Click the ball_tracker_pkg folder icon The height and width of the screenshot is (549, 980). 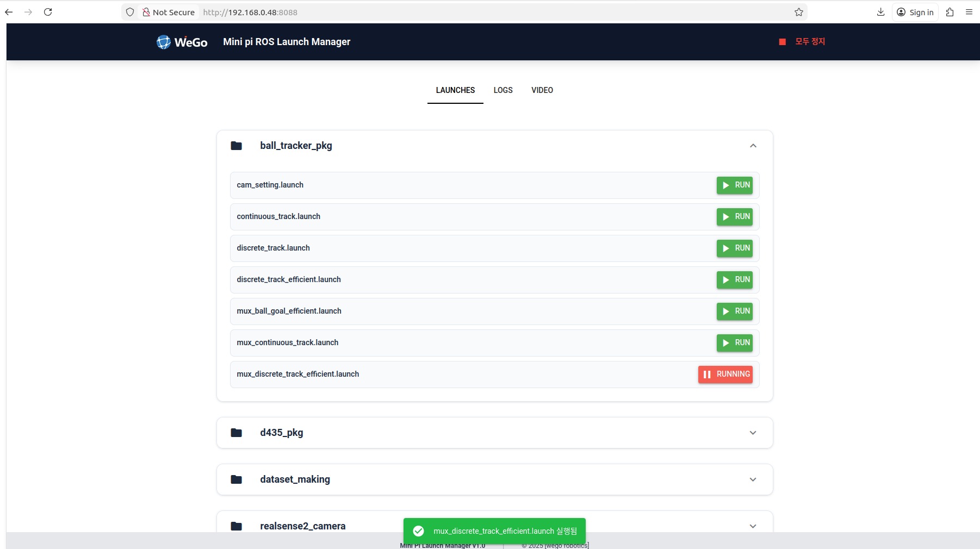236,146
